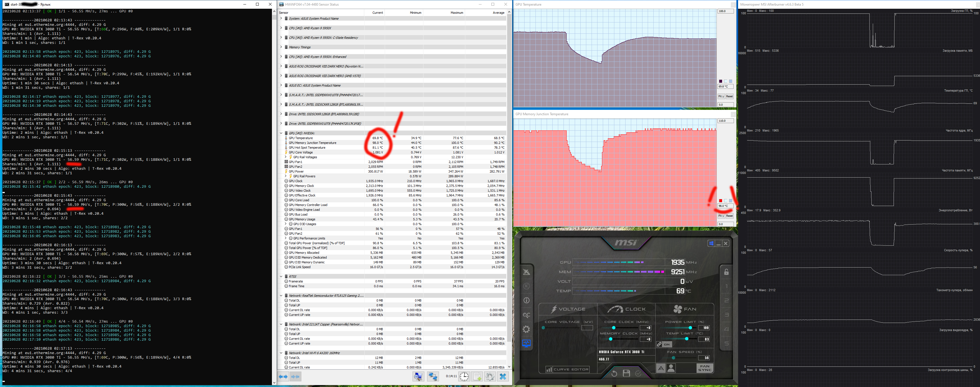Screen dimensions: 980x387
Task: Select Afterburner profile slot 1
Action: point(726,286)
